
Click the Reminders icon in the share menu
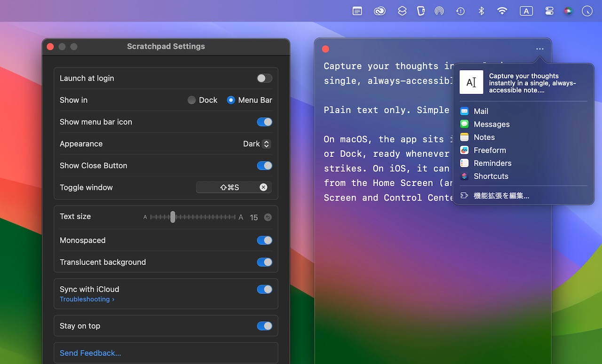coord(464,163)
